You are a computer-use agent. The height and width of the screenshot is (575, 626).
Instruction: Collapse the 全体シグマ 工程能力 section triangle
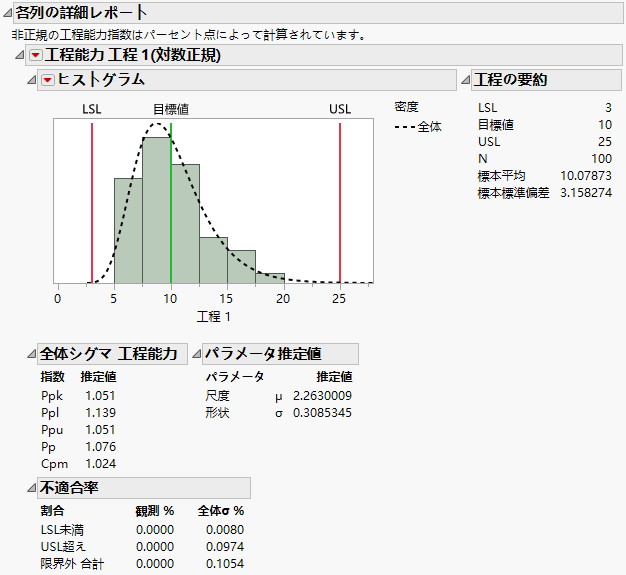[x=32, y=354]
